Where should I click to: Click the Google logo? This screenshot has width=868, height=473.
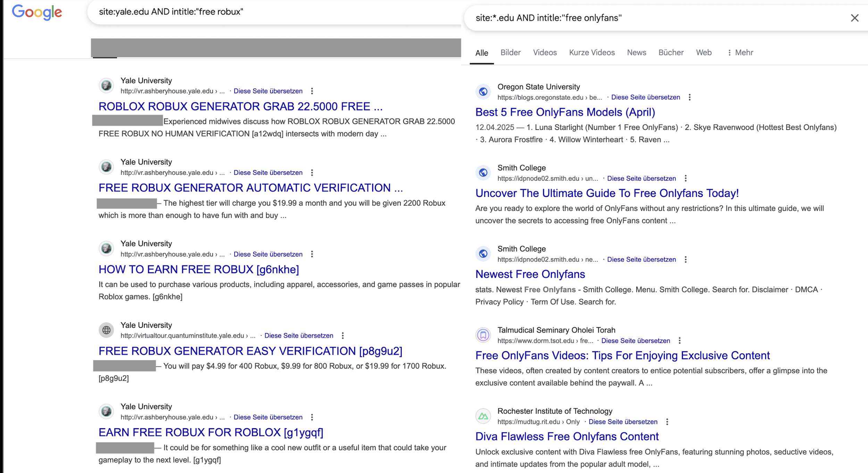37,13
